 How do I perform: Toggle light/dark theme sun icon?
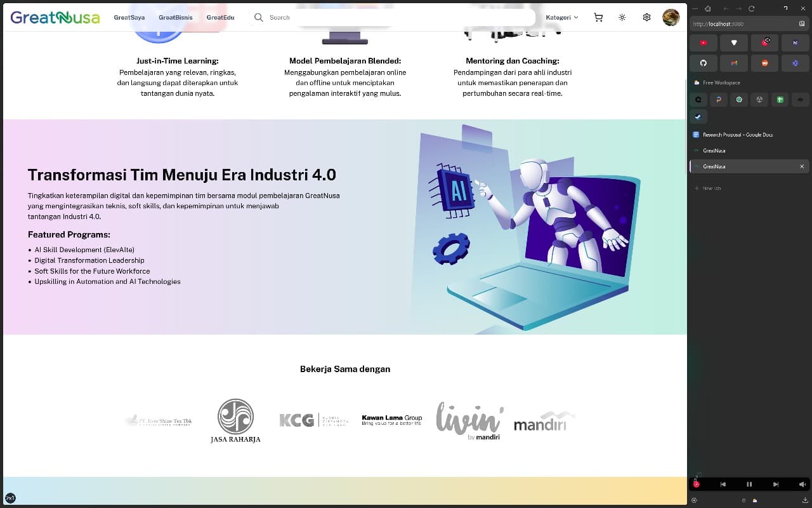pyautogui.click(x=622, y=18)
